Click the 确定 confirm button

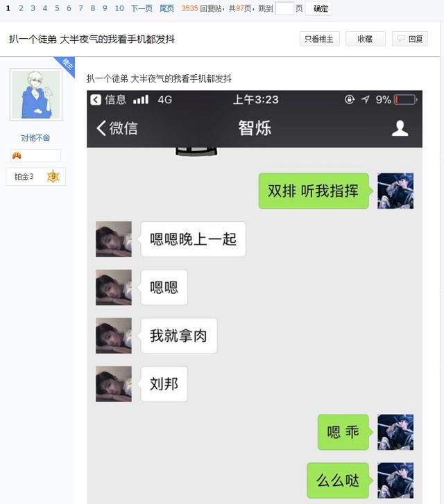(318, 9)
